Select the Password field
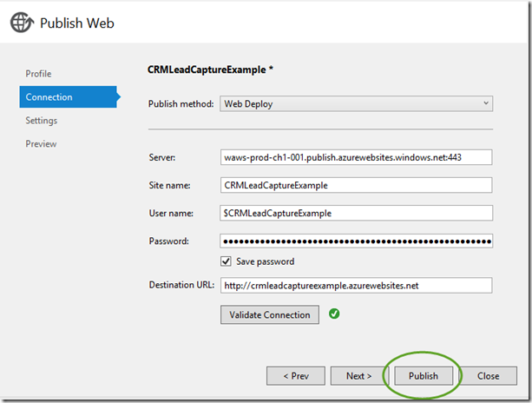532x403 pixels. (x=356, y=241)
